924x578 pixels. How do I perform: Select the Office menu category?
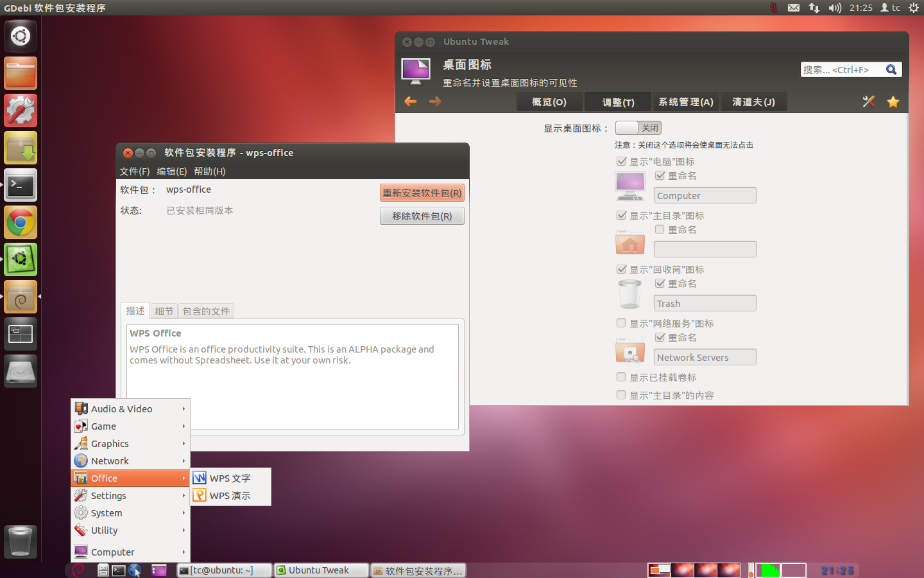click(x=130, y=478)
